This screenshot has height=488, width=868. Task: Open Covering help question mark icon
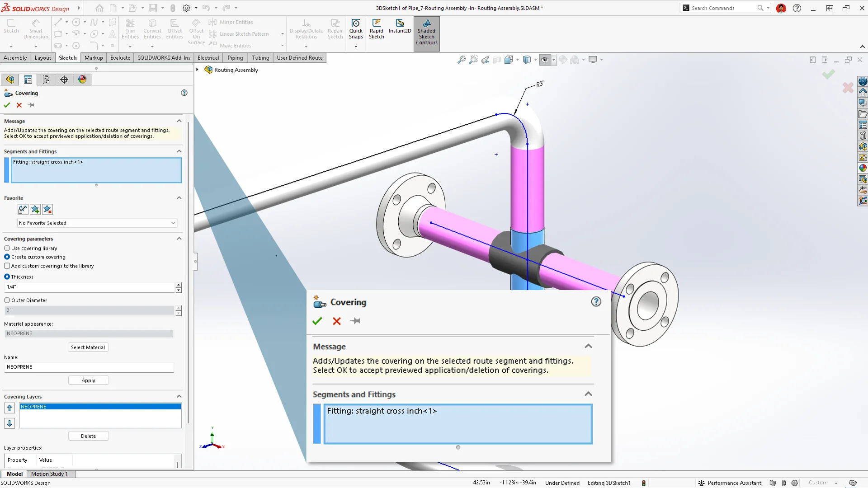point(184,93)
